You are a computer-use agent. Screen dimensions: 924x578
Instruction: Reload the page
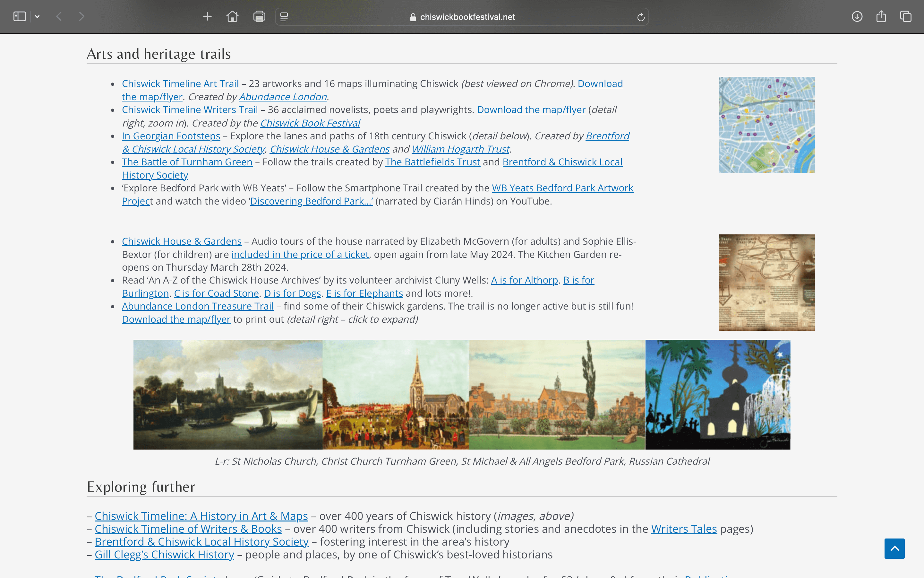pos(641,17)
